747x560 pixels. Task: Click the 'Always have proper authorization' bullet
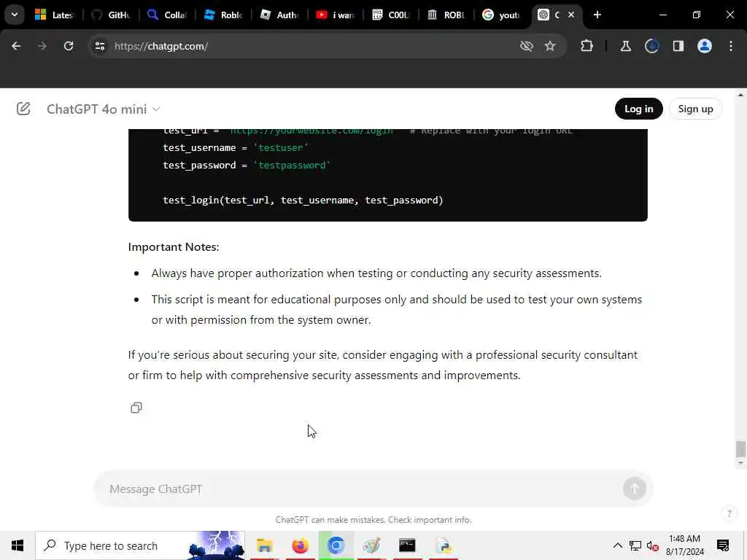coord(376,273)
